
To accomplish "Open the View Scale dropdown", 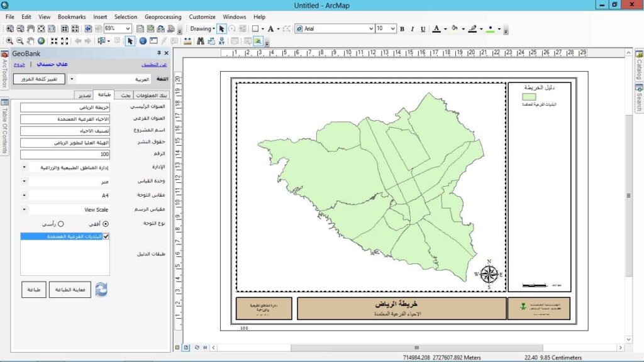I will tap(25, 210).
